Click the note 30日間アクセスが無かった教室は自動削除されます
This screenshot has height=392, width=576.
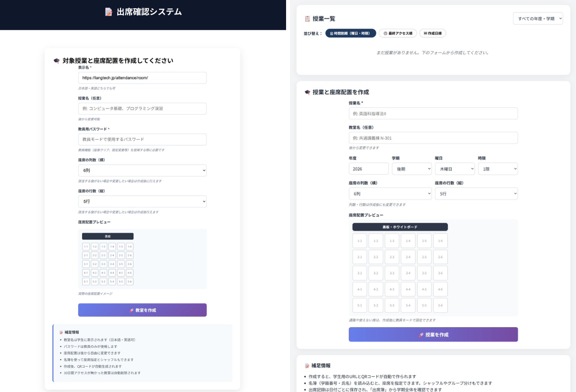point(102,373)
